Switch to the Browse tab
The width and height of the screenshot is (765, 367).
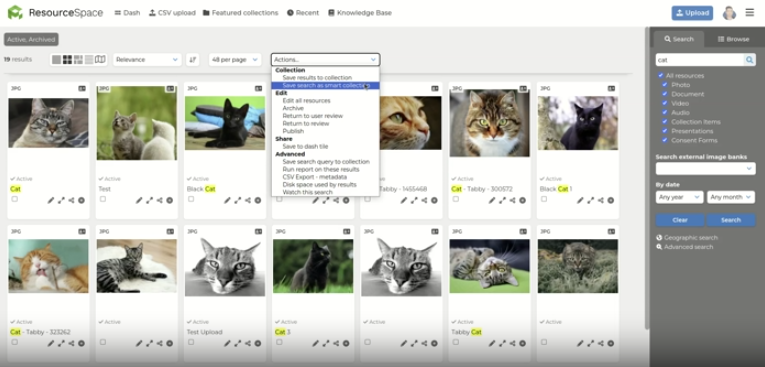pyautogui.click(x=733, y=39)
